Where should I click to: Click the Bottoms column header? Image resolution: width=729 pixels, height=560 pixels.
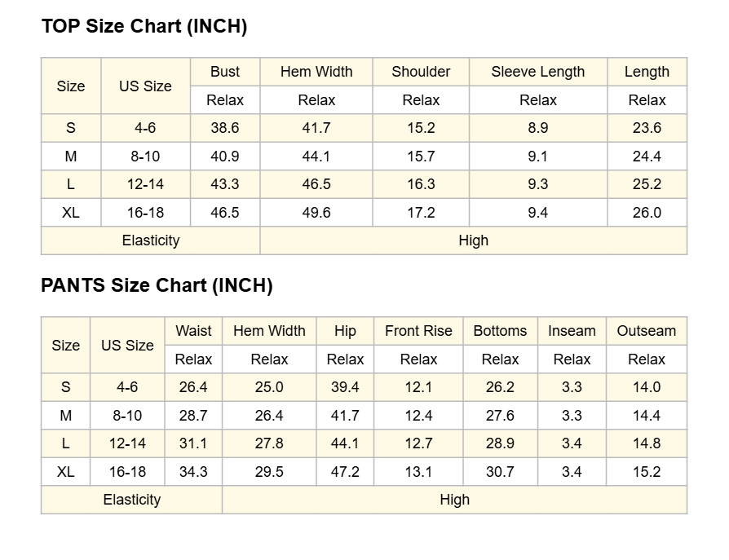500,331
